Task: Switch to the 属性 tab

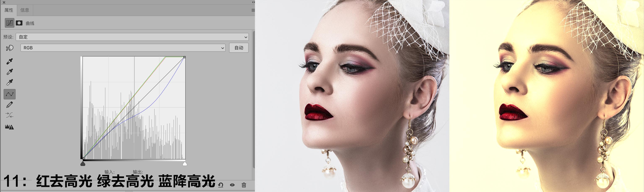Action: pyautogui.click(x=9, y=10)
